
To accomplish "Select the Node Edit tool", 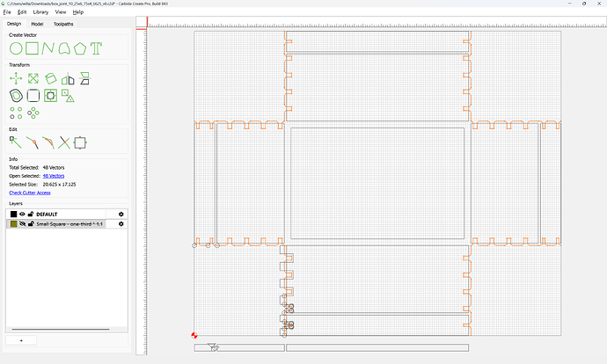I will click(x=16, y=142).
